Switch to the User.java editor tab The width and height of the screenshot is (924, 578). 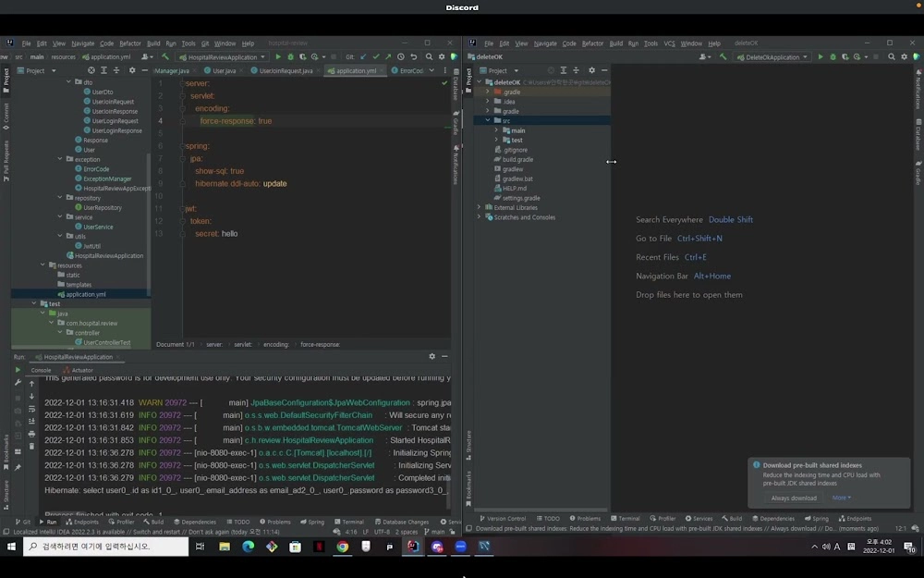222,70
